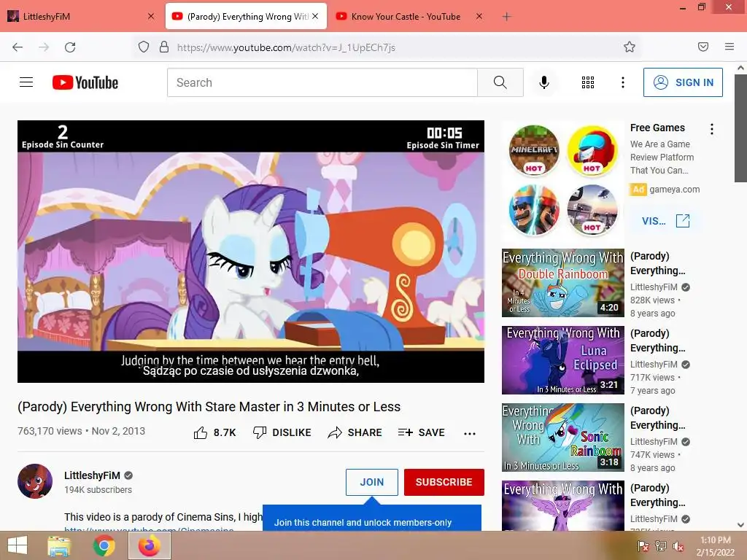Open Windows Start menu
This screenshot has width=747, height=560.
18,545
